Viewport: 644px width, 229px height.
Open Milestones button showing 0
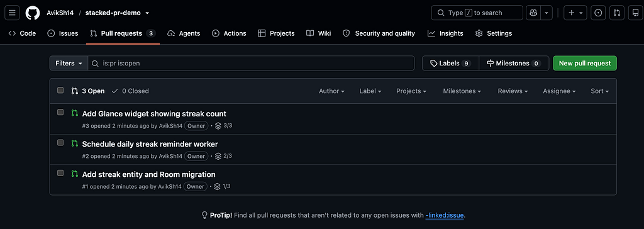(514, 64)
